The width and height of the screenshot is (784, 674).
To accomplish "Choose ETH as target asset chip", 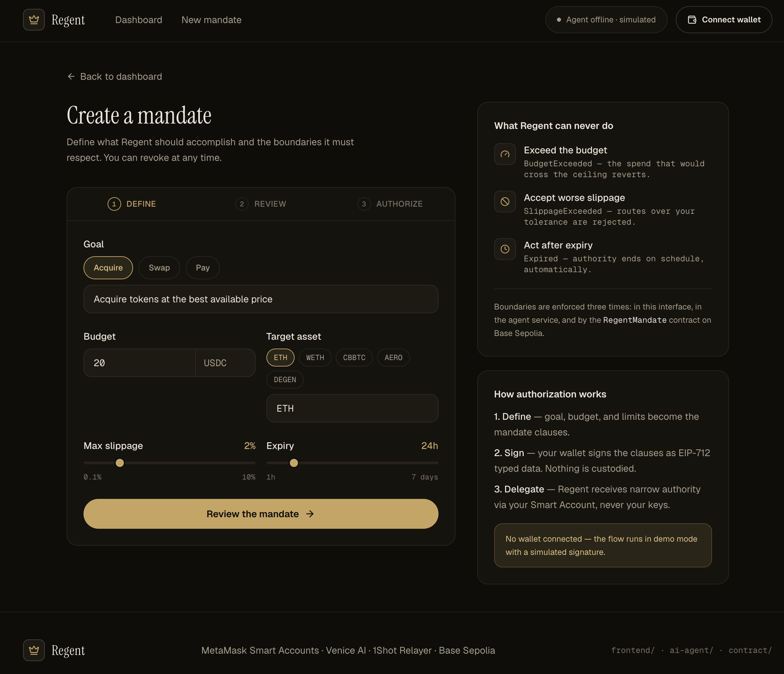I will [280, 358].
